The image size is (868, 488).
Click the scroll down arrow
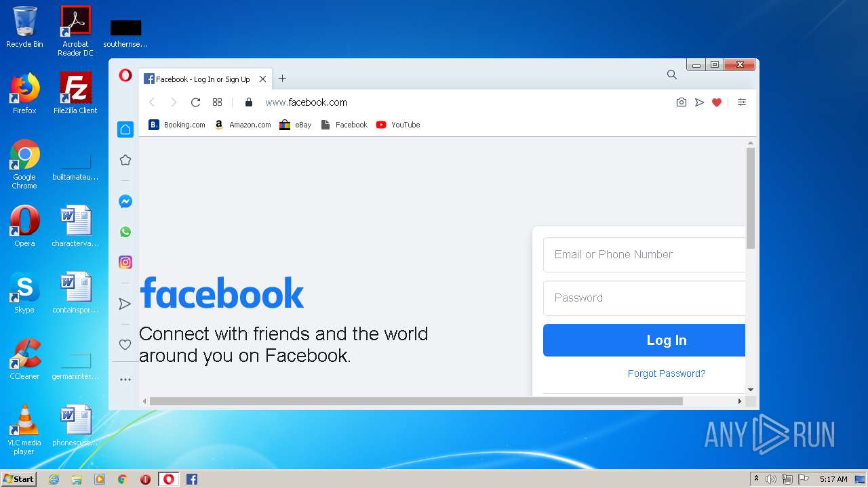751,390
